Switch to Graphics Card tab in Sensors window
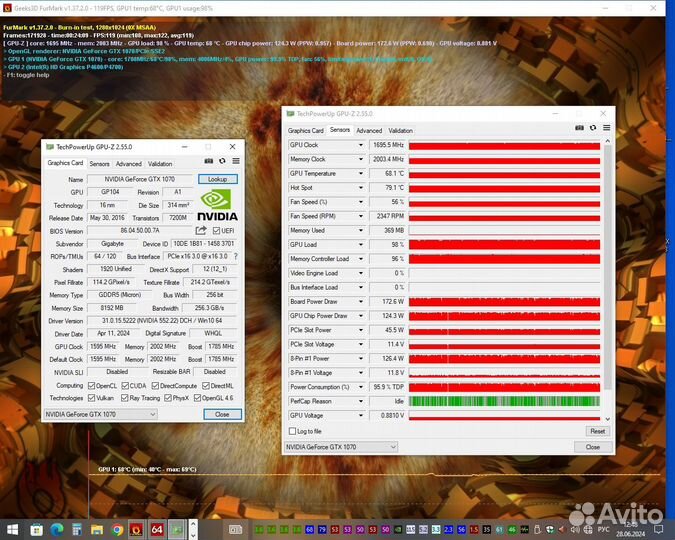675x540 pixels. pyautogui.click(x=306, y=130)
